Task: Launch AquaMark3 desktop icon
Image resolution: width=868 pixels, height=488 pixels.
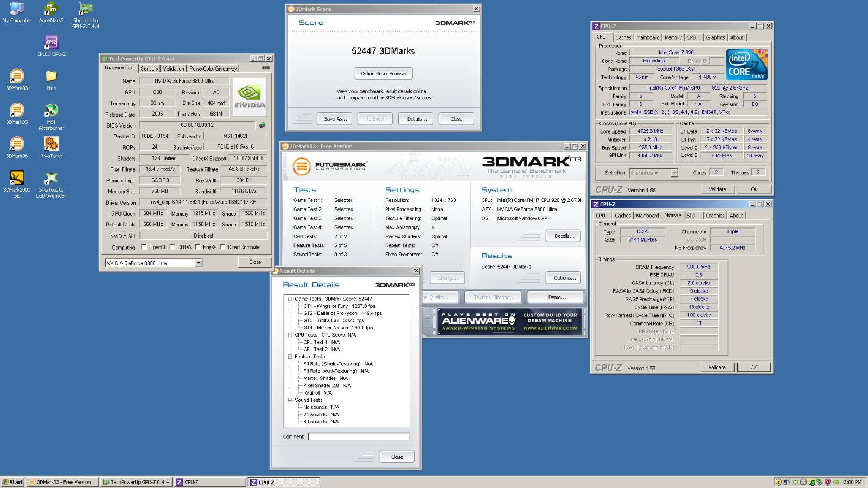Action: [x=51, y=12]
